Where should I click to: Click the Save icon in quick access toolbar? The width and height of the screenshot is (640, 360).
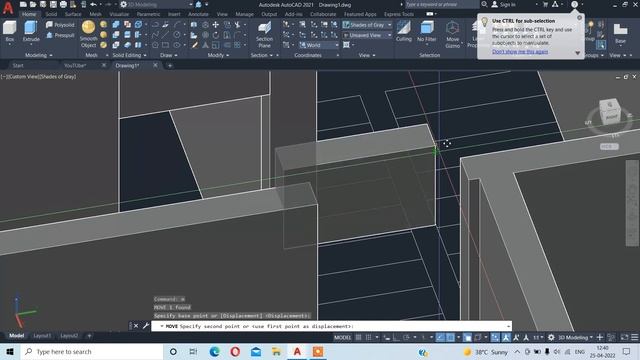click(x=43, y=4)
